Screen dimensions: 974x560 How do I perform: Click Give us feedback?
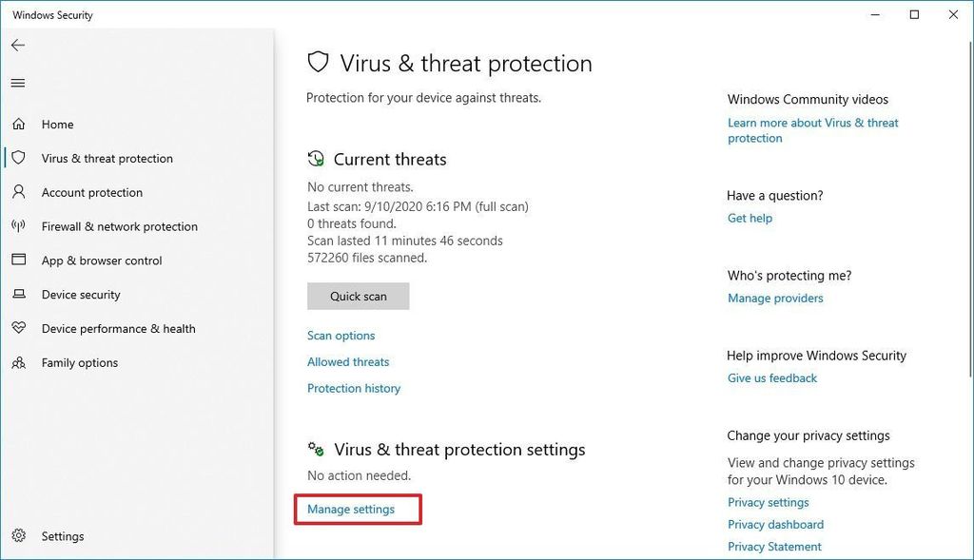[x=771, y=377]
